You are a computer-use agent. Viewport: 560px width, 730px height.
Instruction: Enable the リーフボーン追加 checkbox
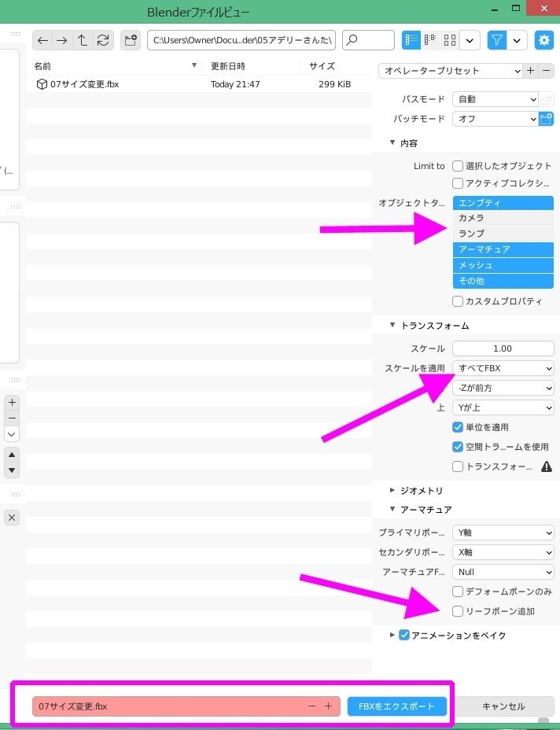458,611
